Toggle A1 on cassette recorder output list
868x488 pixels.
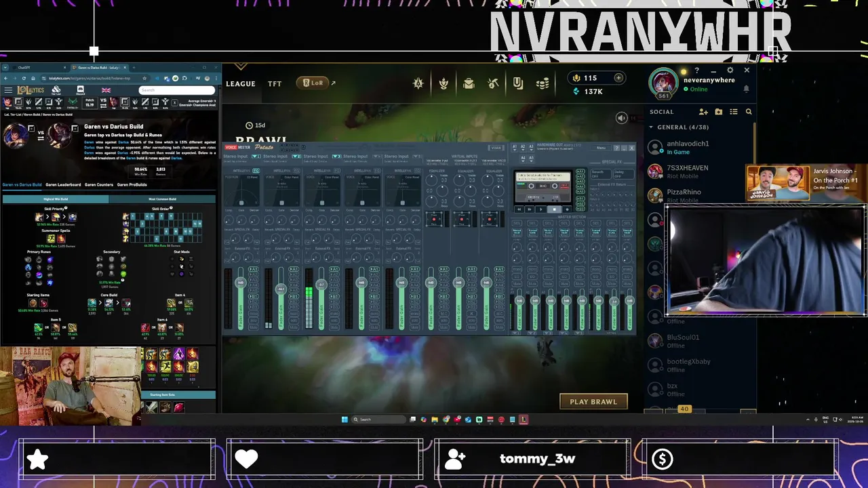[x=580, y=171]
